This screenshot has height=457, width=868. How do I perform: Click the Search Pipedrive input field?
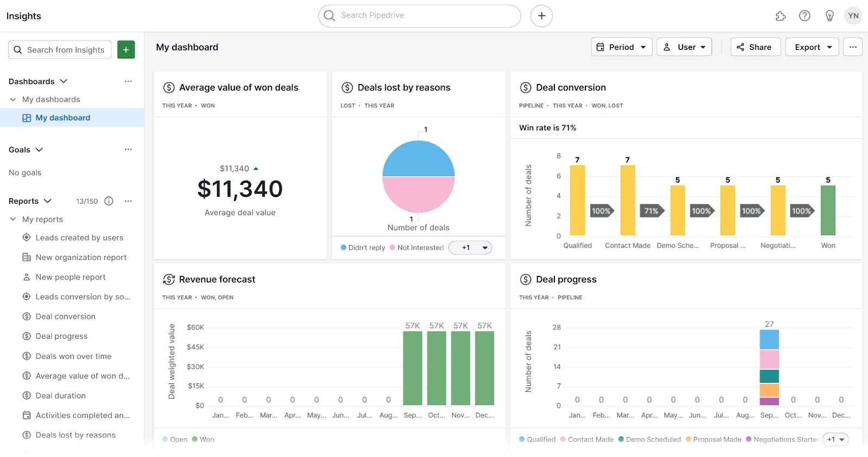(x=419, y=16)
